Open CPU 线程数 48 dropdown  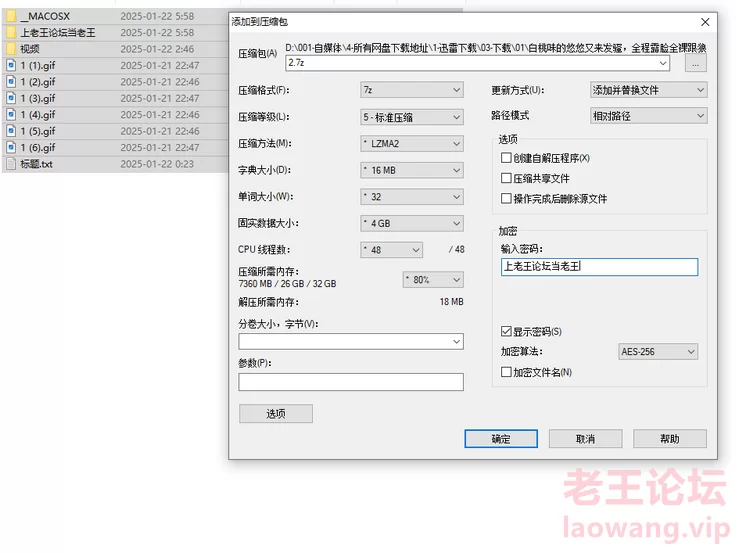391,250
